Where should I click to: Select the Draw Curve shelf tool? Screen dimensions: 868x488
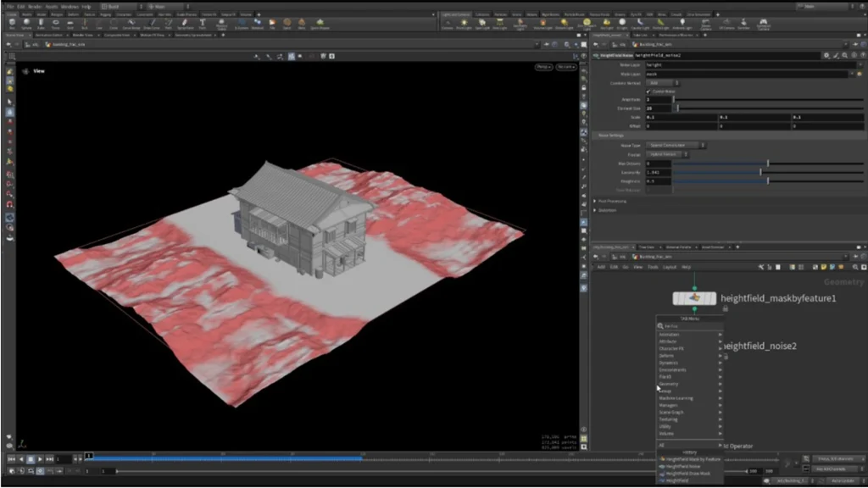click(153, 23)
